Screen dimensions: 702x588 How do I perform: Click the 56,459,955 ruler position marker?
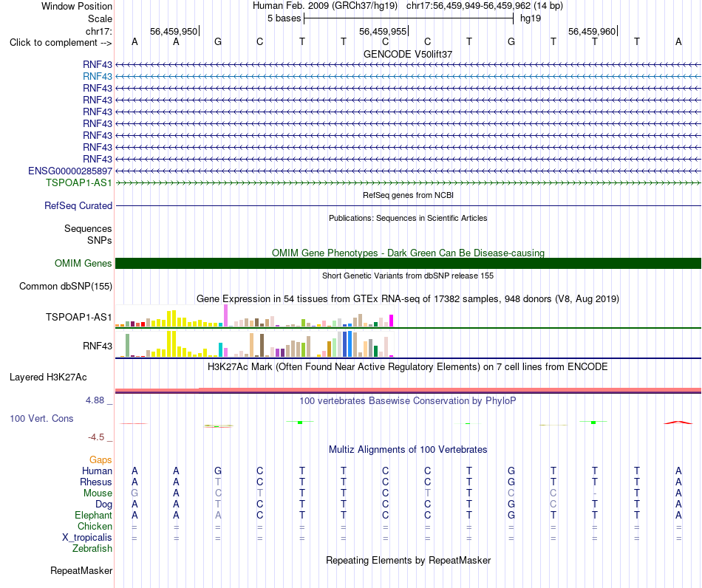coord(383,31)
